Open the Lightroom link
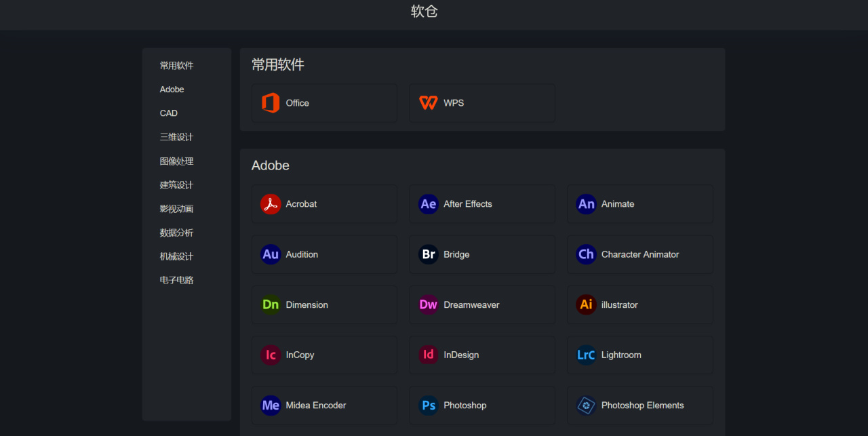 621,355
